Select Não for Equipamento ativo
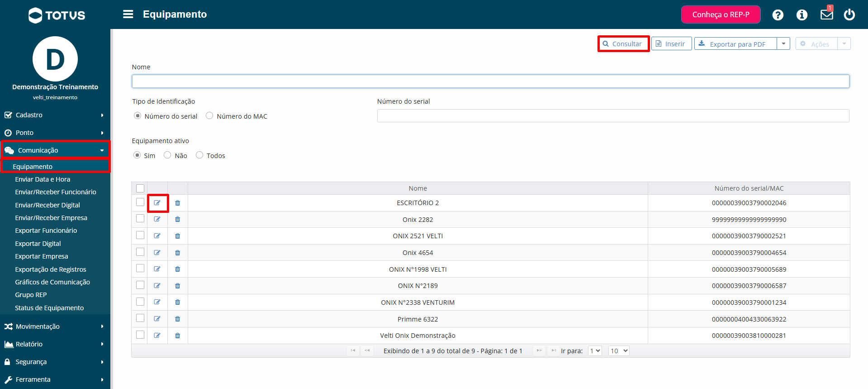 coord(167,155)
